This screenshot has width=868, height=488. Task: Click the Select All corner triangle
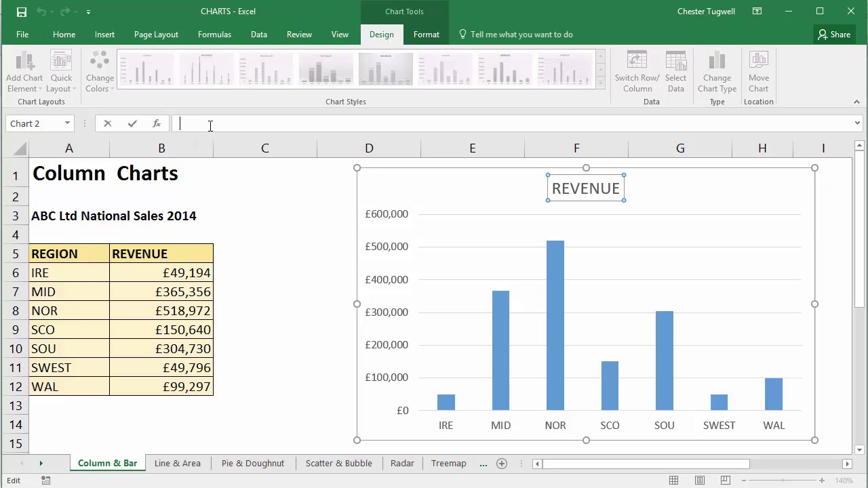(x=20, y=148)
